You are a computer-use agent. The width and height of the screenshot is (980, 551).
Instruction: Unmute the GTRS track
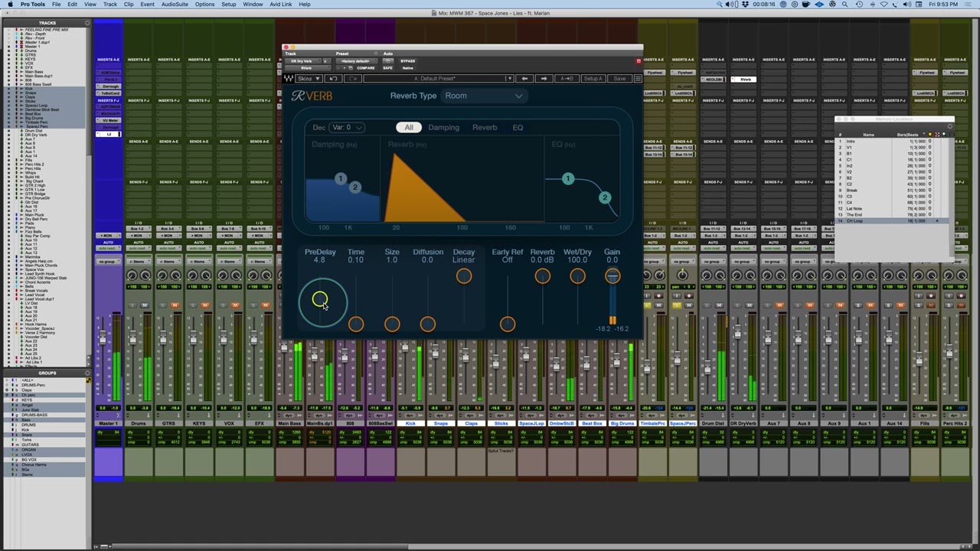(x=175, y=305)
